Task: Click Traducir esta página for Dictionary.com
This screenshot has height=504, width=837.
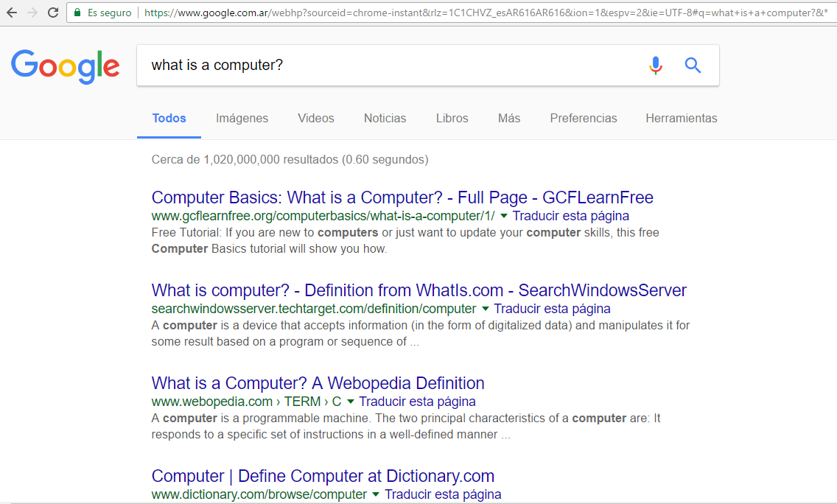Action: coord(443,494)
